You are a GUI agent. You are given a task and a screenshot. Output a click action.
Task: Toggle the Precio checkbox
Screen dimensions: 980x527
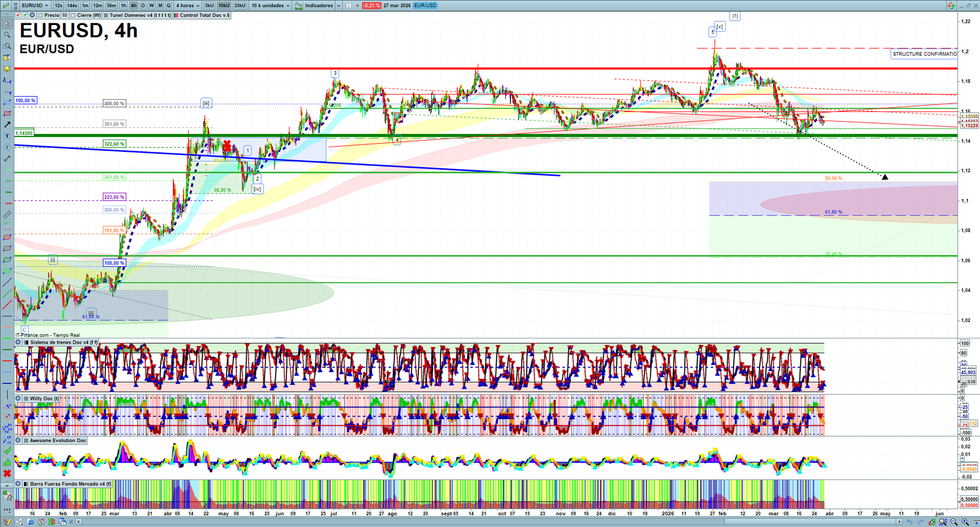[x=40, y=15]
